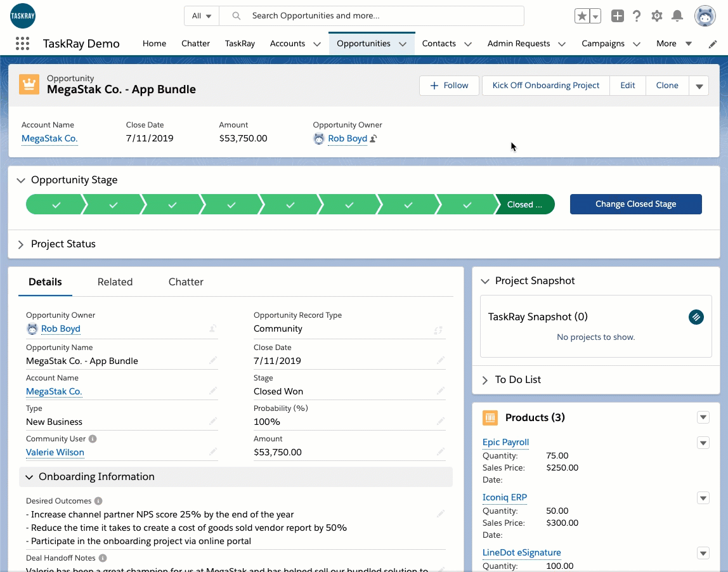728x572 pixels.
Task: Click the global add (+) icon
Action: click(x=617, y=16)
